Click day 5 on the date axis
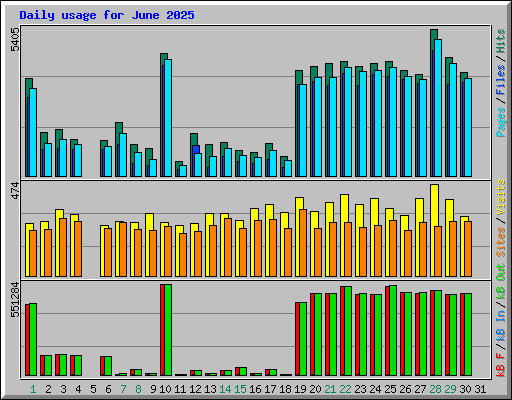 tap(93, 389)
